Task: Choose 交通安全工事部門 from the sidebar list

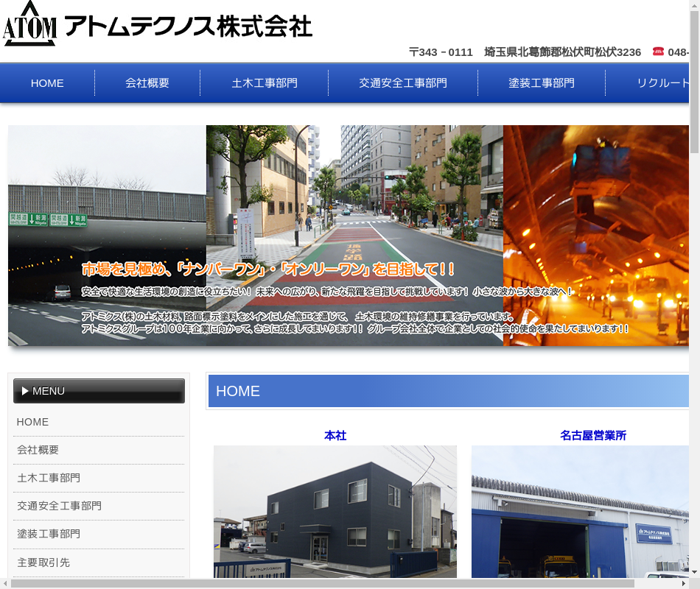Action: (60, 506)
